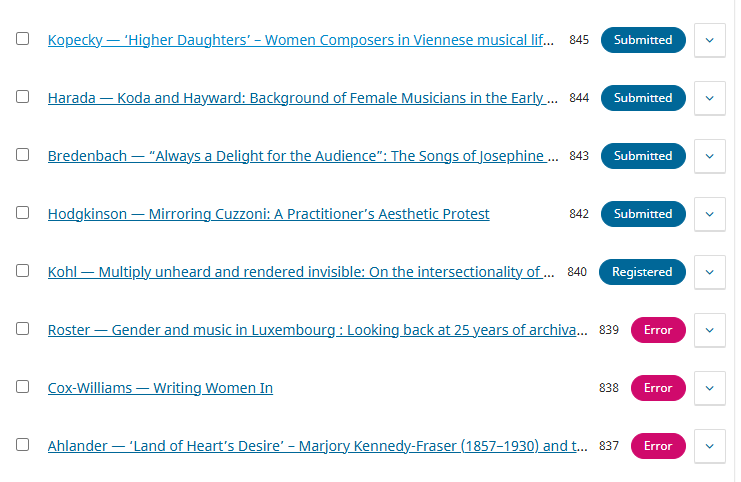Tick the checkbox beside Harada entry
Screen dimensions: 741x482
(22, 97)
